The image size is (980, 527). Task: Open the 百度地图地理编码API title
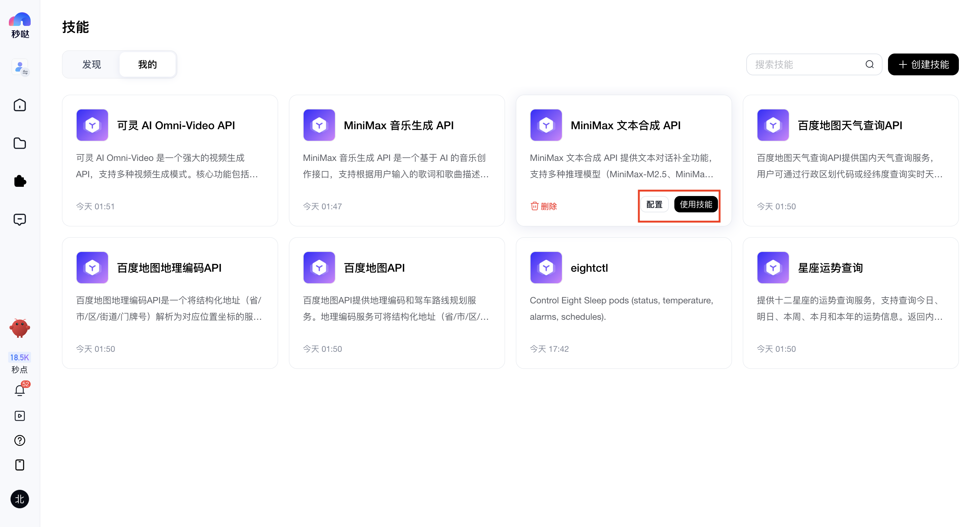coord(169,268)
